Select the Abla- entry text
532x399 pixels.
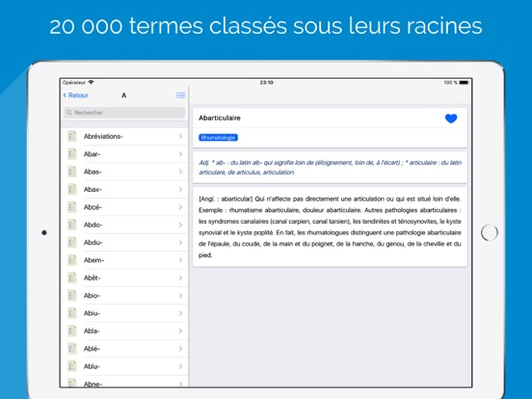click(x=92, y=331)
